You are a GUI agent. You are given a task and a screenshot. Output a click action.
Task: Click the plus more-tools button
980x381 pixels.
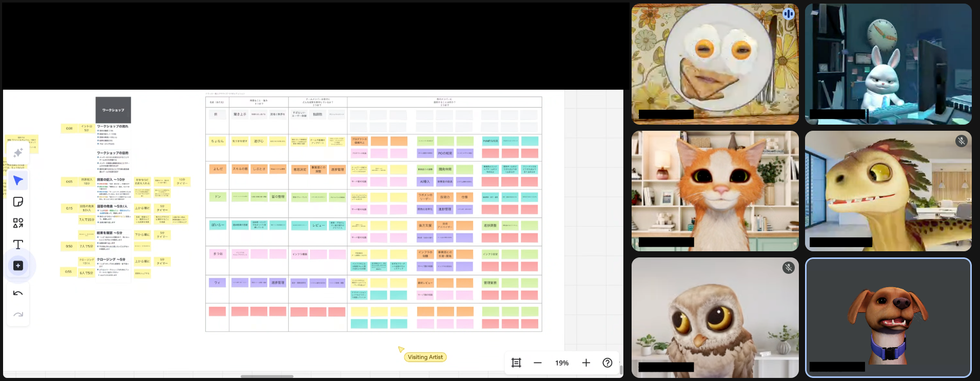(x=18, y=266)
